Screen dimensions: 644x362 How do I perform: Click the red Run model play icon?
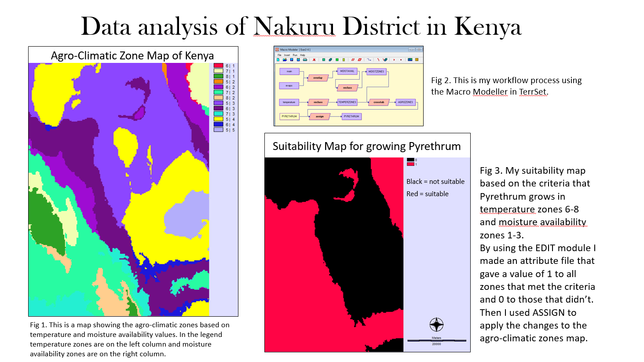pyautogui.click(x=394, y=60)
